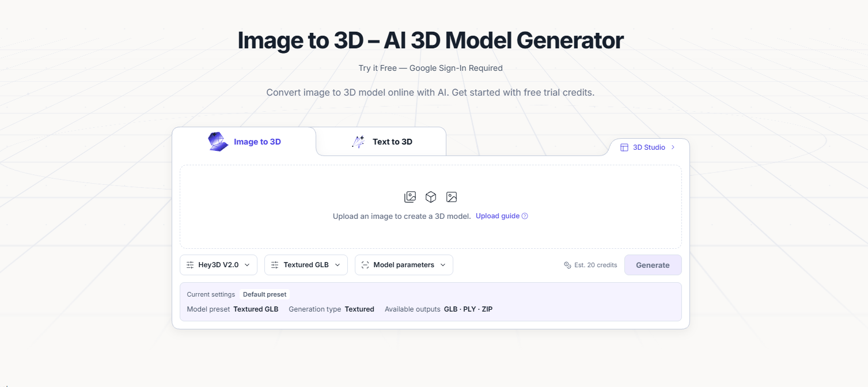This screenshot has width=868, height=387.
Task: Click the 'Model preset' label
Action: click(x=208, y=309)
